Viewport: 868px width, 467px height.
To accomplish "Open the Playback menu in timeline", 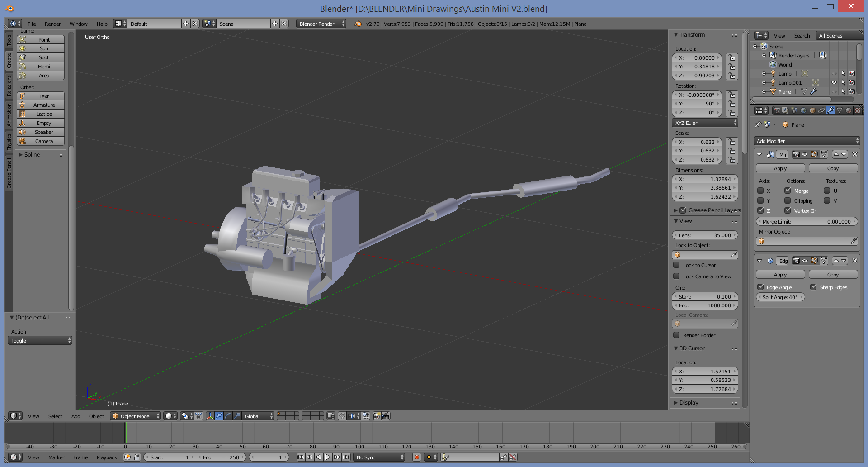I will point(107,457).
